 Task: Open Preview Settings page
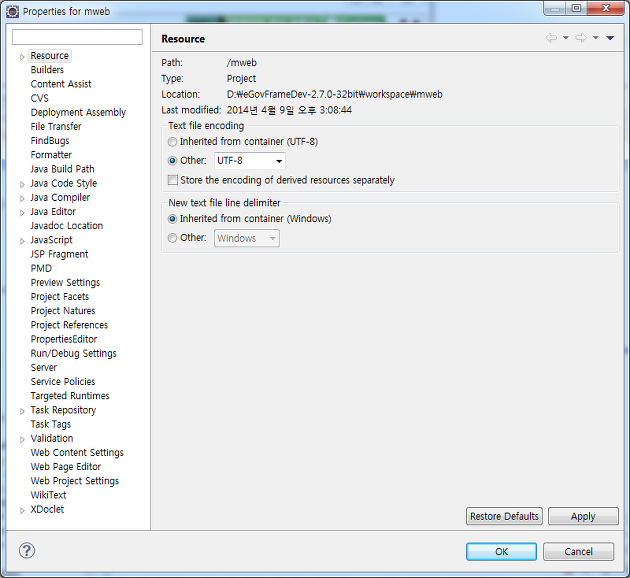(x=65, y=282)
